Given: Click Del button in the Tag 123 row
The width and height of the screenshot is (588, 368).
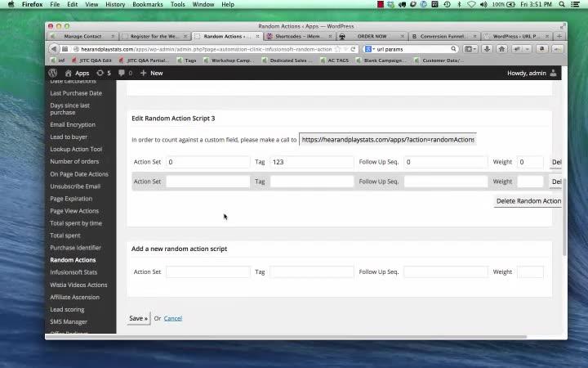Looking at the screenshot, I should (x=556, y=162).
